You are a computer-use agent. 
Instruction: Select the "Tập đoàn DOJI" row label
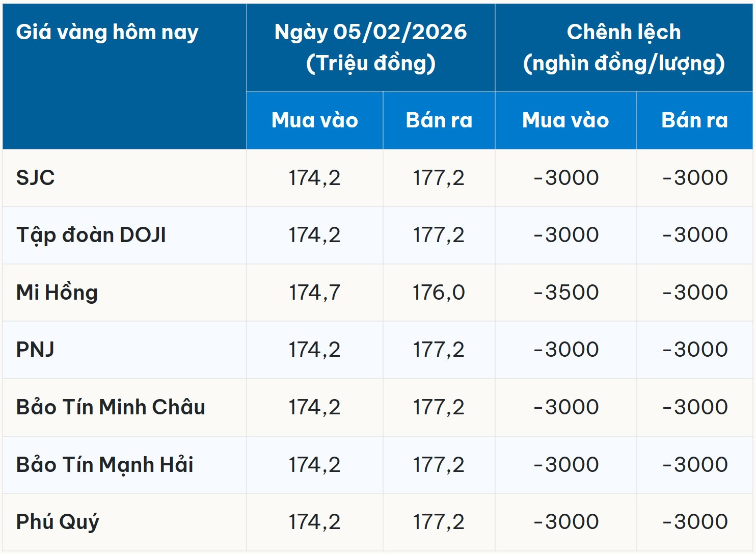[91, 235]
